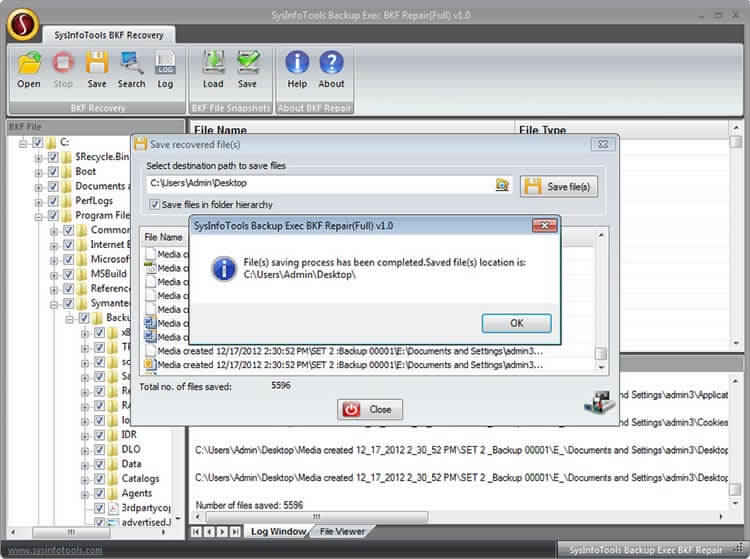Viewport: 750px width, 559px height.
Task: Click the Boot folder icon in tree
Action: pyautogui.click(x=67, y=172)
